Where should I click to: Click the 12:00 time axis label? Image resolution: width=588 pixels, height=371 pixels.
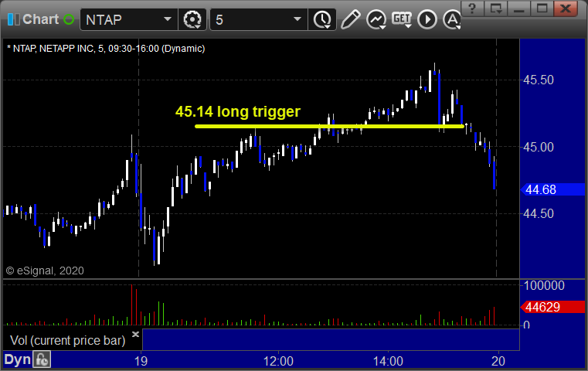click(278, 361)
